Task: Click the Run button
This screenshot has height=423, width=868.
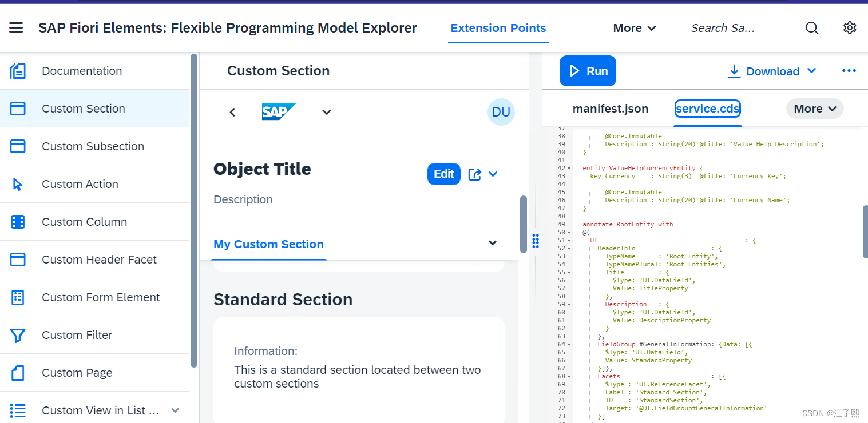Action: pyautogui.click(x=588, y=71)
